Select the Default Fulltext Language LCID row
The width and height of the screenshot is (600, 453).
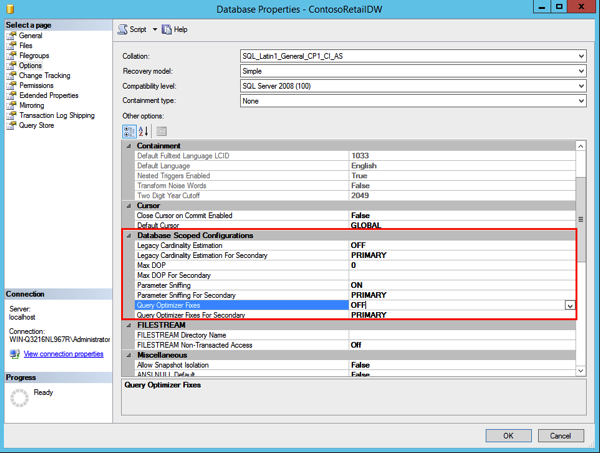click(x=355, y=156)
